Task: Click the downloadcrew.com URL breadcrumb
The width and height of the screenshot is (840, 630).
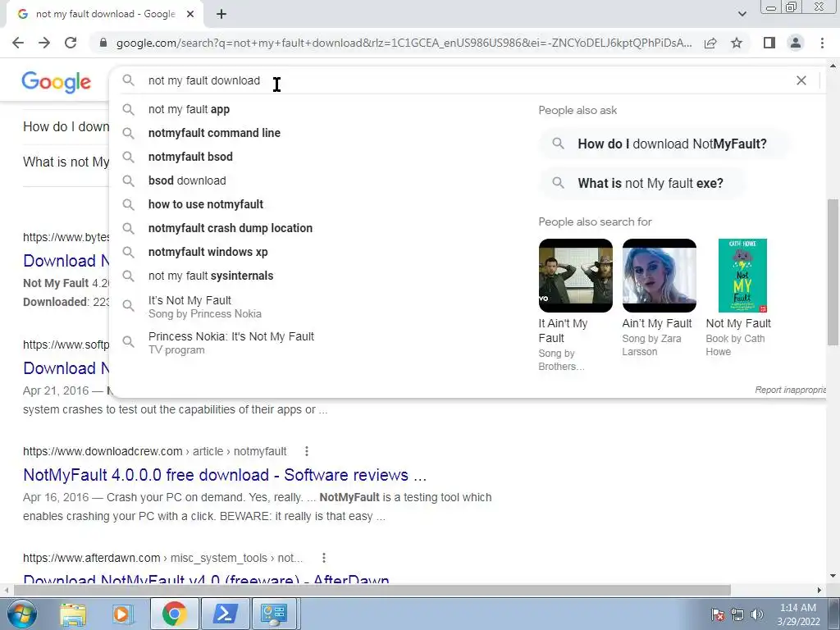Action: [155, 451]
